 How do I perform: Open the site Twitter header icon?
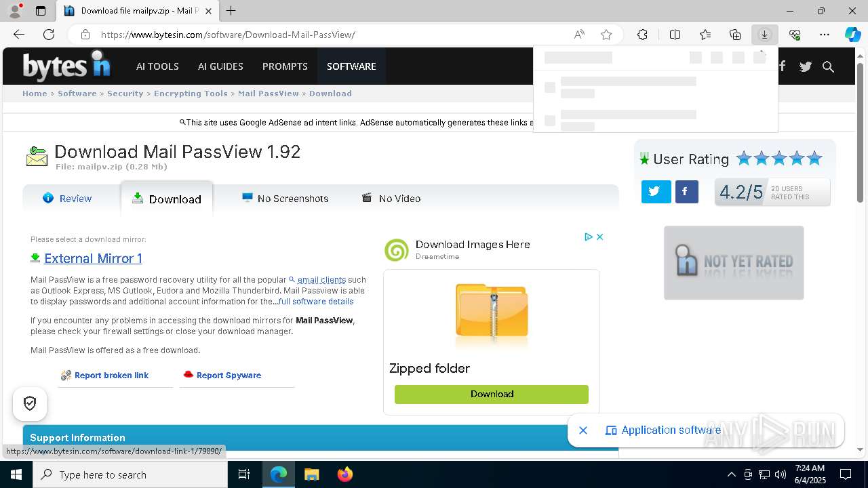coord(805,66)
